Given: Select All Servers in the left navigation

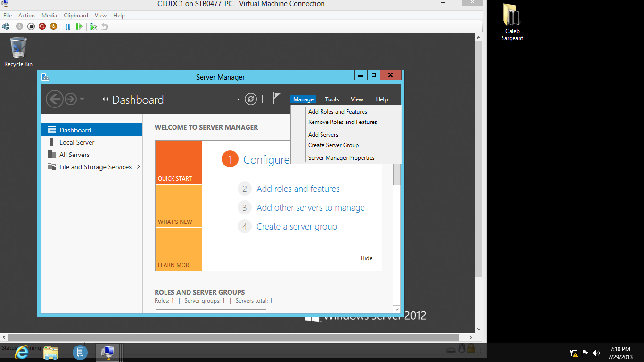Looking at the screenshot, I should coord(91,155).
